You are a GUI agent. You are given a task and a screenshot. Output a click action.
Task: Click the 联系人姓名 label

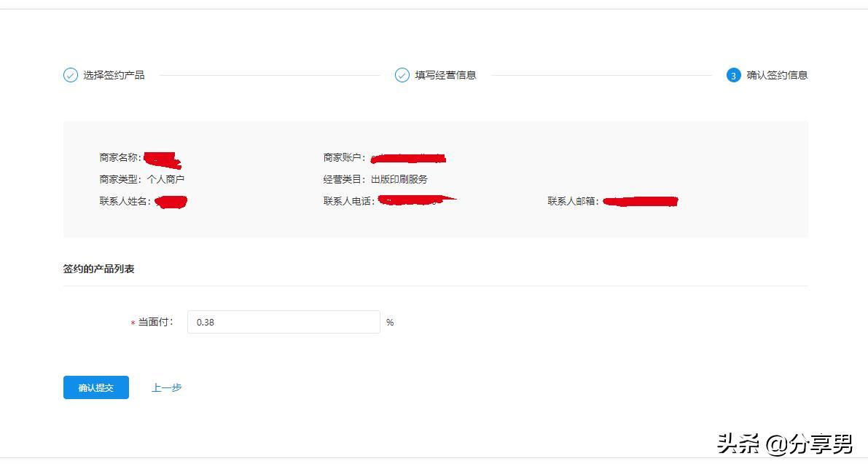point(125,201)
